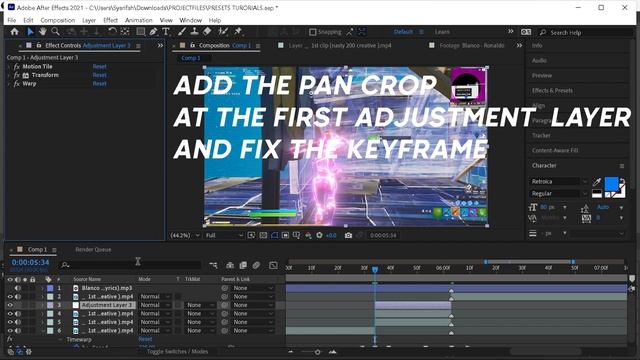Switch to the Render Queue tab

(x=93, y=249)
